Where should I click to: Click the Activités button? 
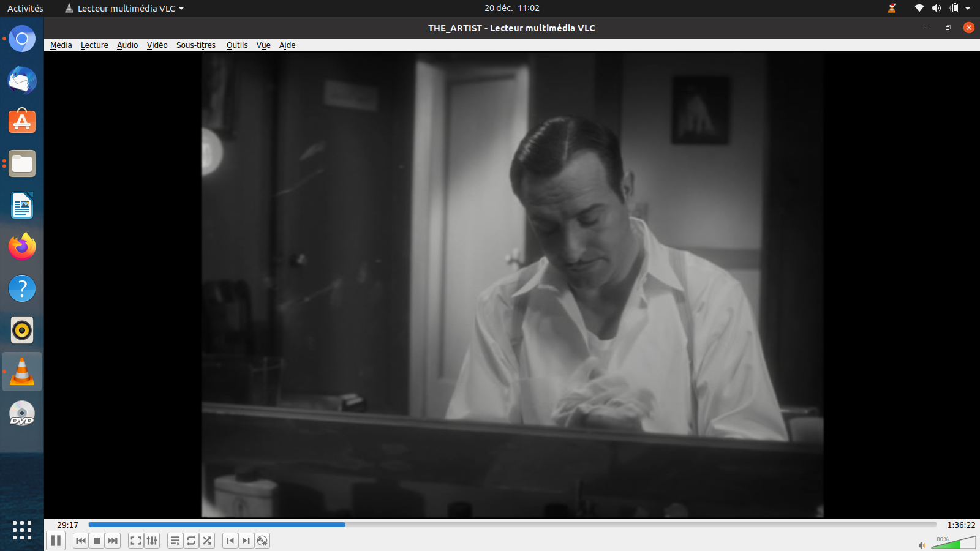[25, 8]
